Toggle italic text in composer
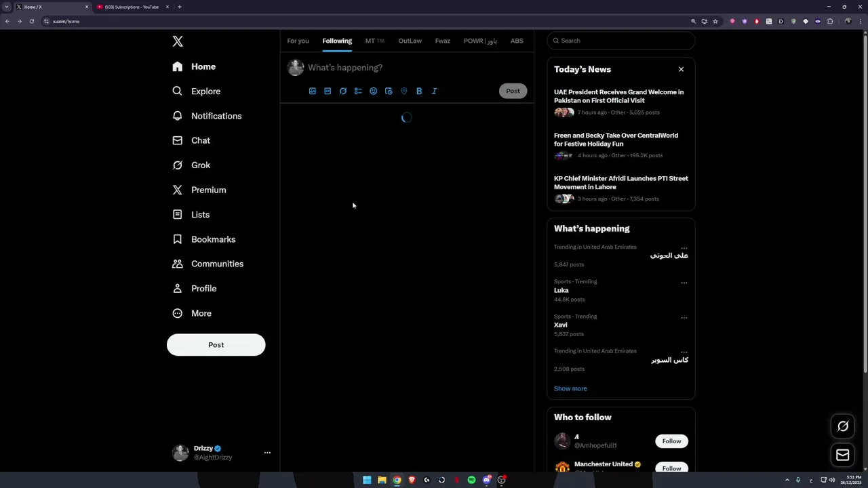868x488 pixels. [434, 91]
